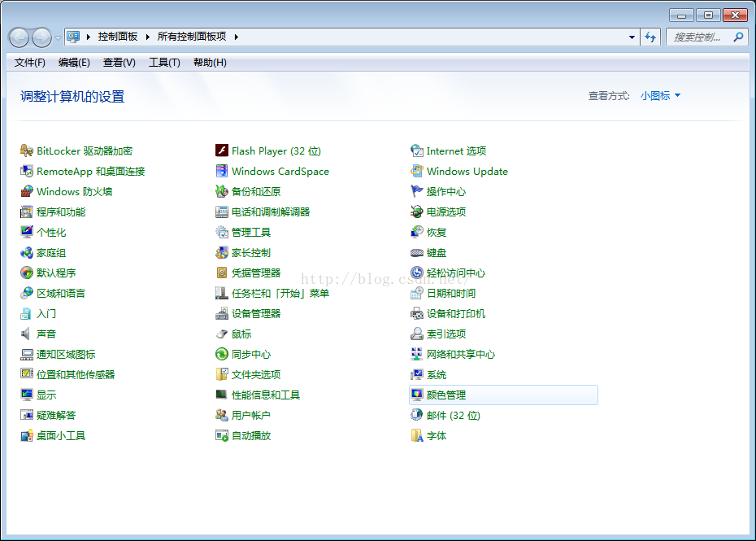Screen dimensions: 756x541
Task: Expand the root arrow before 控制面板 breadcrumb
Action: [x=89, y=37]
